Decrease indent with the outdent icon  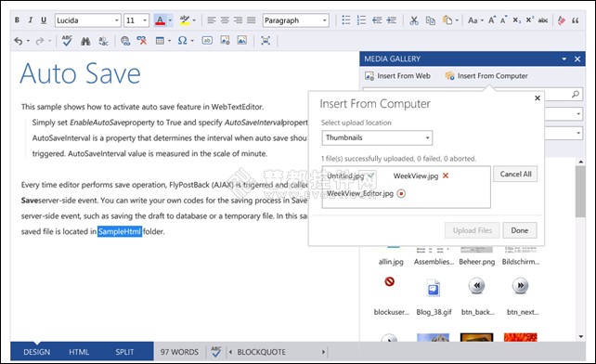click(377, 20)
